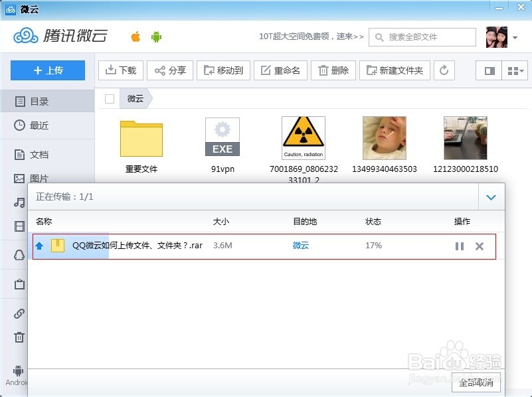Image resolution: width=532 pixels, height=397 pixels.
Task: Open the music note sidebar icon
Action: pyautogui.click(x=19, y=202)
